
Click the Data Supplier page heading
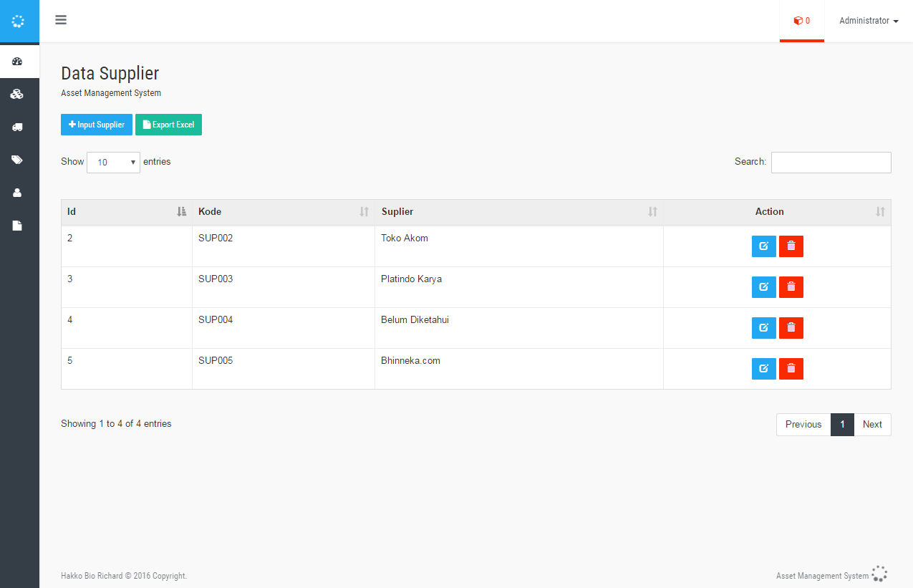click(x=110, y=73)
